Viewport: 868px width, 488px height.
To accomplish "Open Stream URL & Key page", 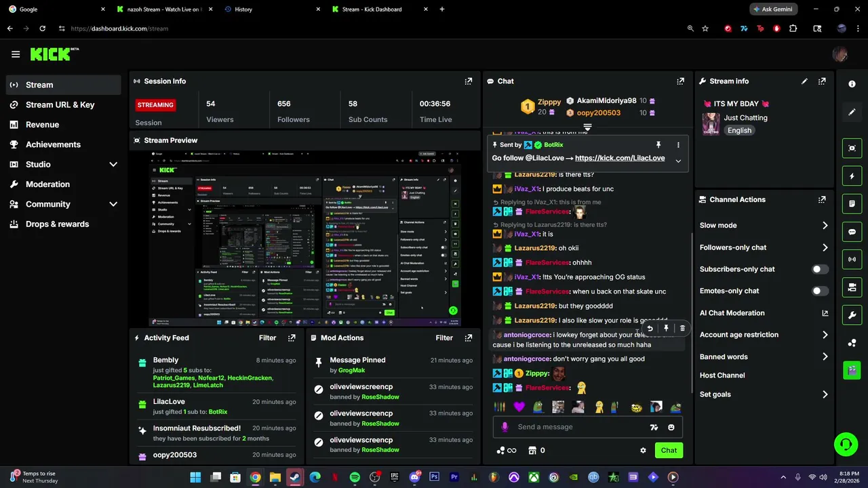I will point(64,105).
